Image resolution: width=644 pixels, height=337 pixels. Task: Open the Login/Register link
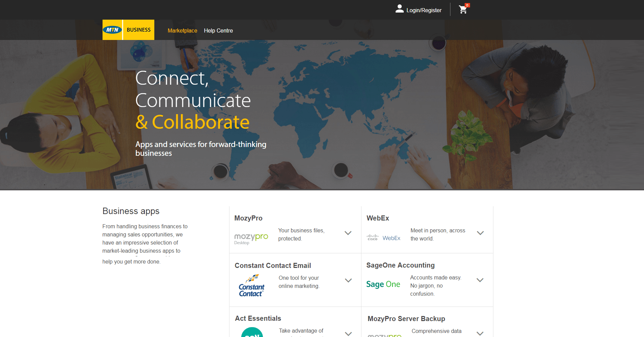pyautogui.click(x=424, y=10)
